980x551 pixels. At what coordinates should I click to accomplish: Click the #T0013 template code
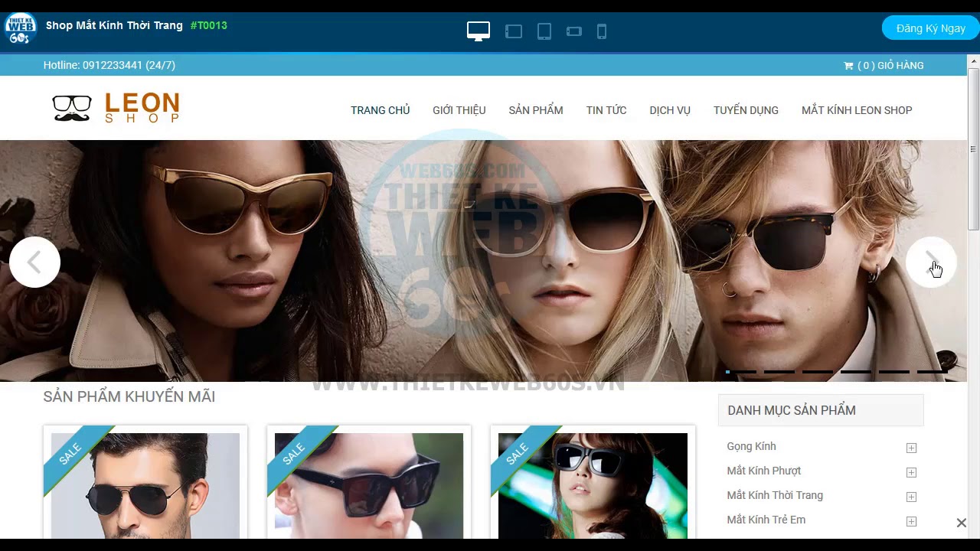point(208,25)
